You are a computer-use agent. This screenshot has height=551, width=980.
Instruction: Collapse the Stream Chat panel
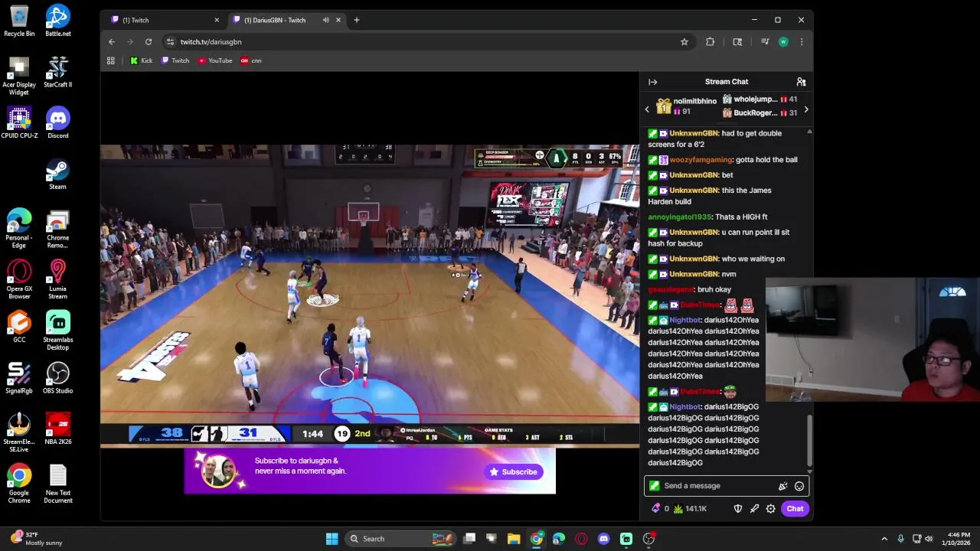(x=652, y=82)
